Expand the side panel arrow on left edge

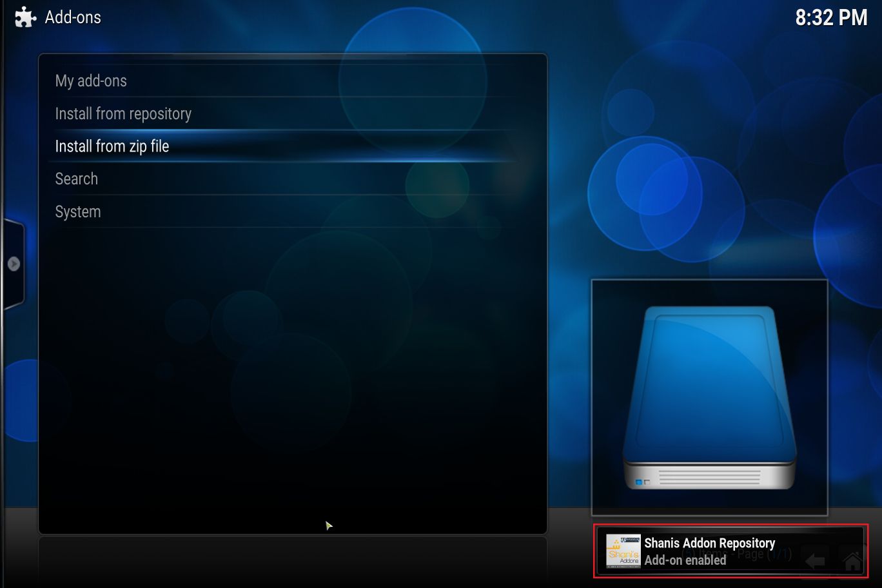click(x=14, y=264)
